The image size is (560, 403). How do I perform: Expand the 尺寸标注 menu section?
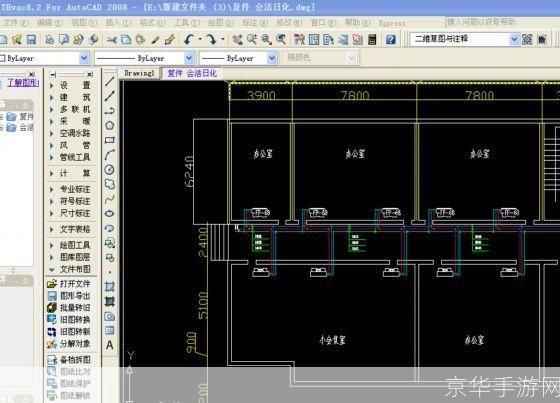click(x=70, y=213)
